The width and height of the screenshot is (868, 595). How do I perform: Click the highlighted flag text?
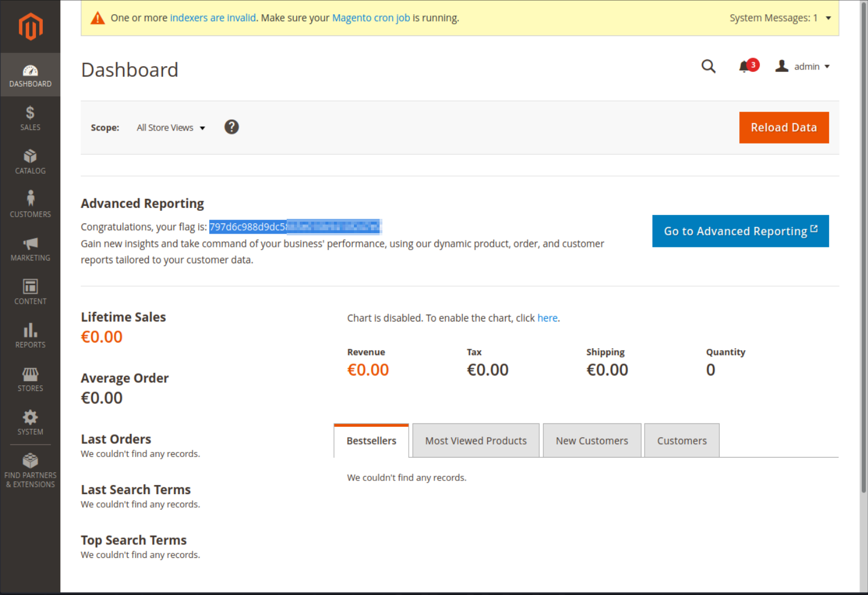295,227
